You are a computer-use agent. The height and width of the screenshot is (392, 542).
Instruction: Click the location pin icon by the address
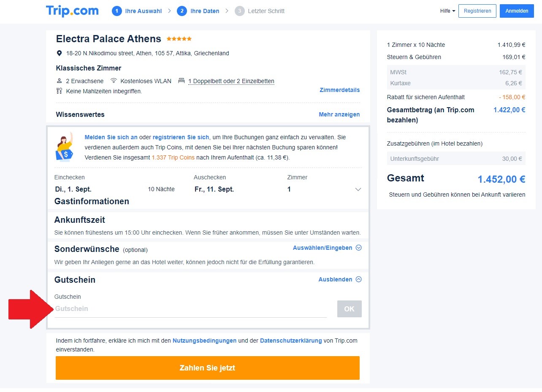pyautogui.click(x=59, y=53)
